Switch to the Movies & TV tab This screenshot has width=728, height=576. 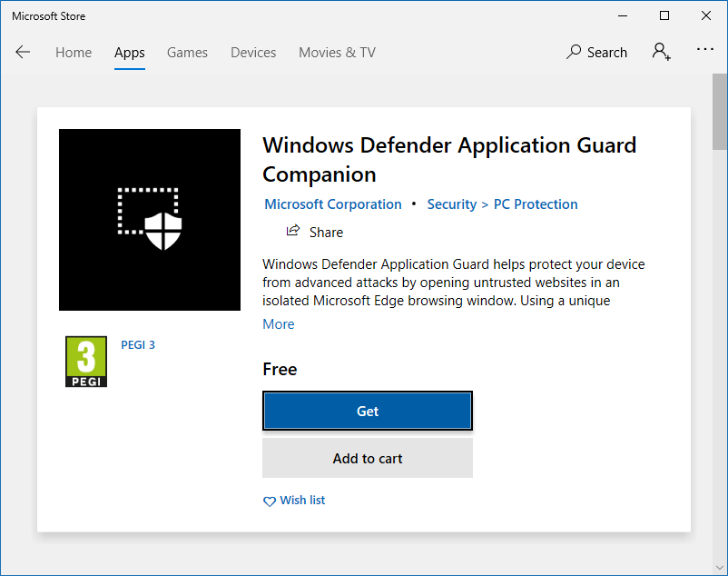click(337, 52)
